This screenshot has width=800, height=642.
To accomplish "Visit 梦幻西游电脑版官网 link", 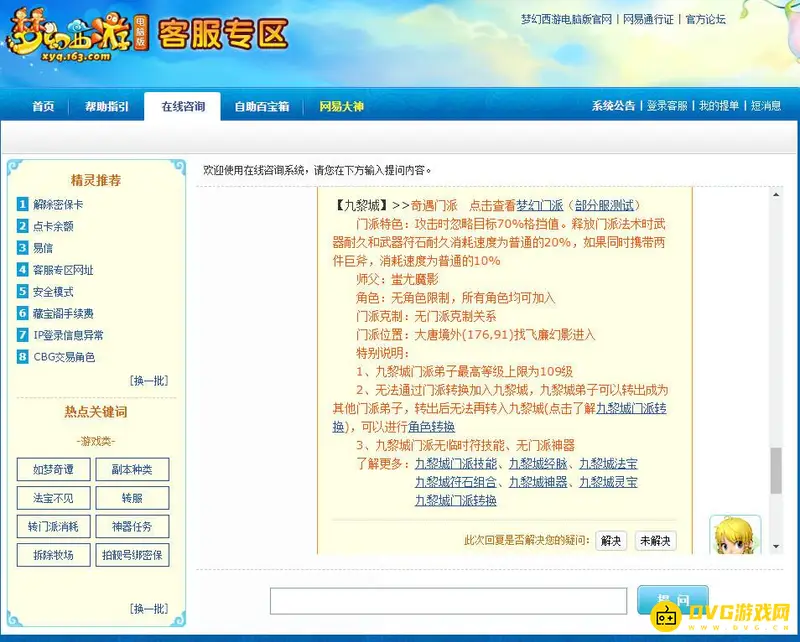I will pyautogui.click(x=566, y=19).
